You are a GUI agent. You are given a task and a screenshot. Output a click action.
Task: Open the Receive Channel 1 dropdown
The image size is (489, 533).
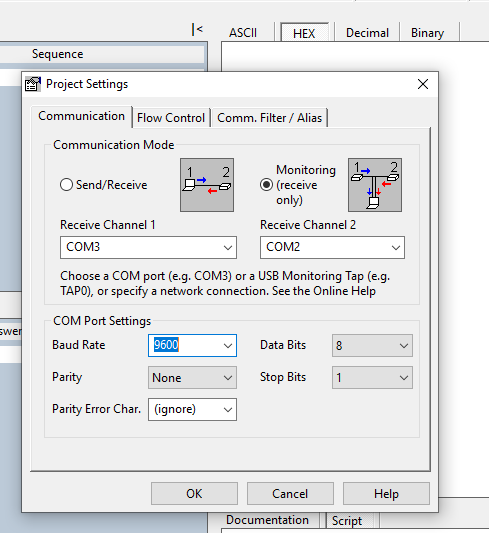[149, 247]
